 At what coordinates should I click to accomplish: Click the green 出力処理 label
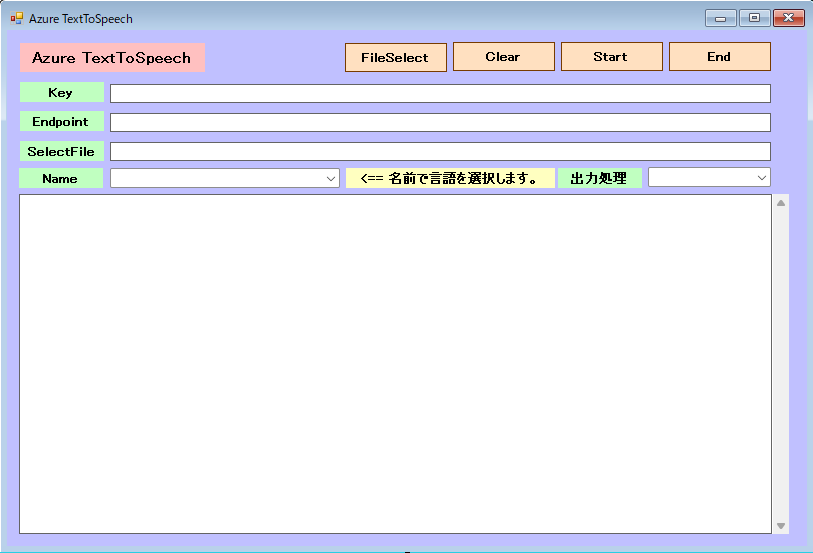click(x=599, y=178)
